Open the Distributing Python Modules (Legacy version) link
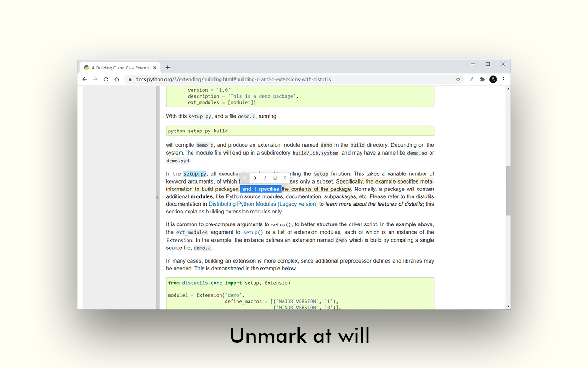The width and height of the screenshot is (588, 368). tap(263, 204)
